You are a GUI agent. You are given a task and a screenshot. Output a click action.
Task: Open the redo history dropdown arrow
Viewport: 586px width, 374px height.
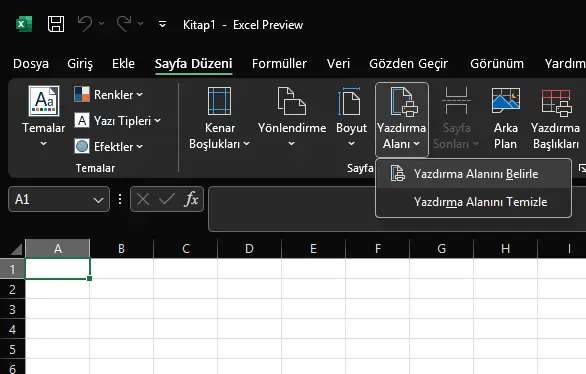point(141,24)
